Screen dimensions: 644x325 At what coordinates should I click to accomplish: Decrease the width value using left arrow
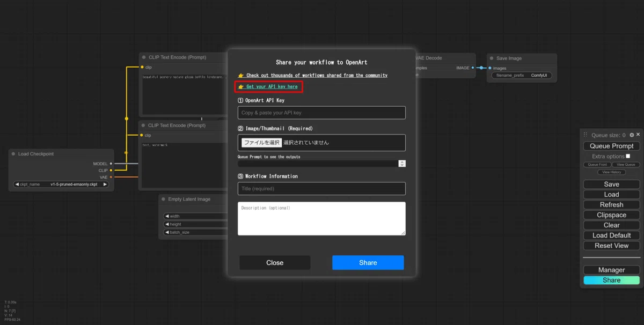[x=167, y=217]
